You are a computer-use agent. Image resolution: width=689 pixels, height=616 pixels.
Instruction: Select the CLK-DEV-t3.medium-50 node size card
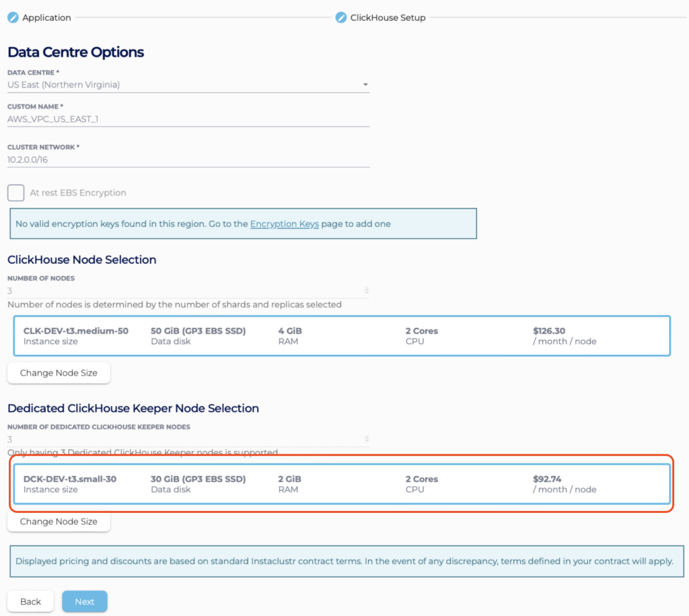tap(342, 336)
